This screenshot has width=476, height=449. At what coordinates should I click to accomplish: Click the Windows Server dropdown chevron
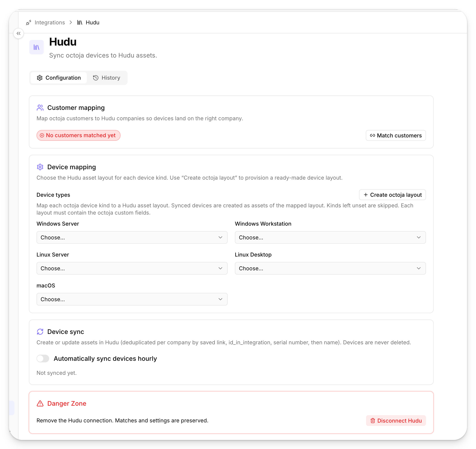tap(220, 237)
